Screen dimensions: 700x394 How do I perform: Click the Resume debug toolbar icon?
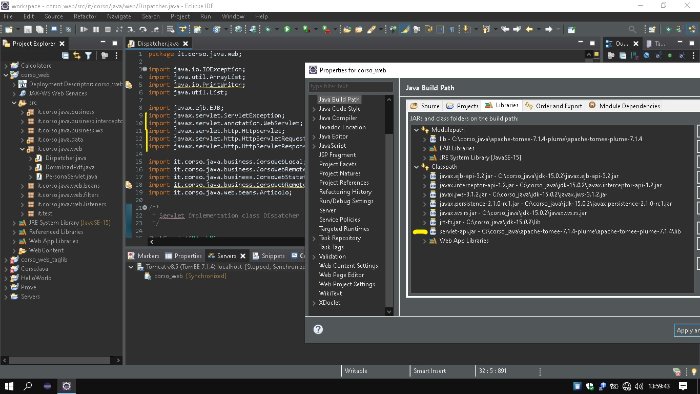(x=84, y=29)
